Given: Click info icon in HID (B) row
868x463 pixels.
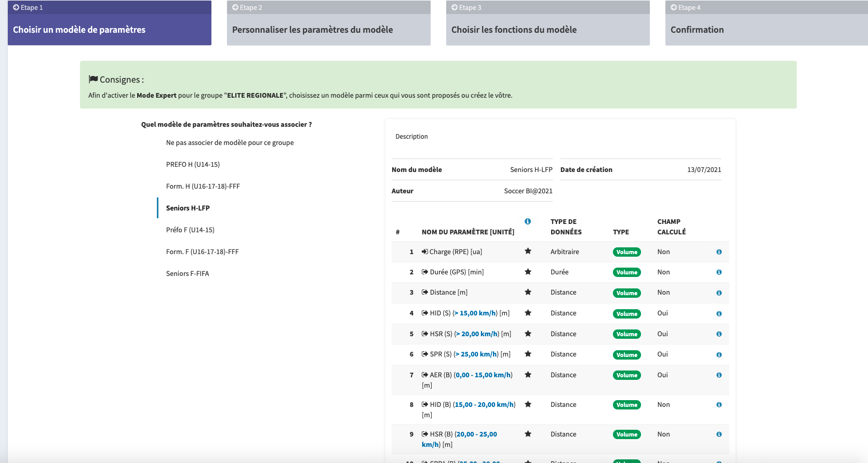Looking at the screenshot, I should coord(719,405).
